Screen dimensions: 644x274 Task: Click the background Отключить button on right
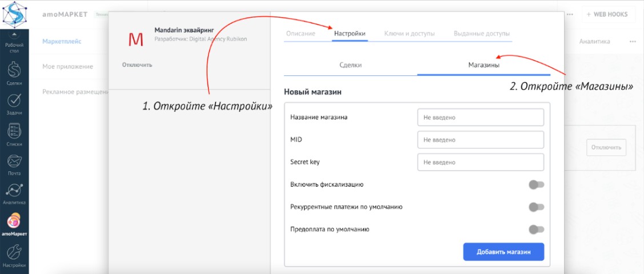tap(606, 147)
